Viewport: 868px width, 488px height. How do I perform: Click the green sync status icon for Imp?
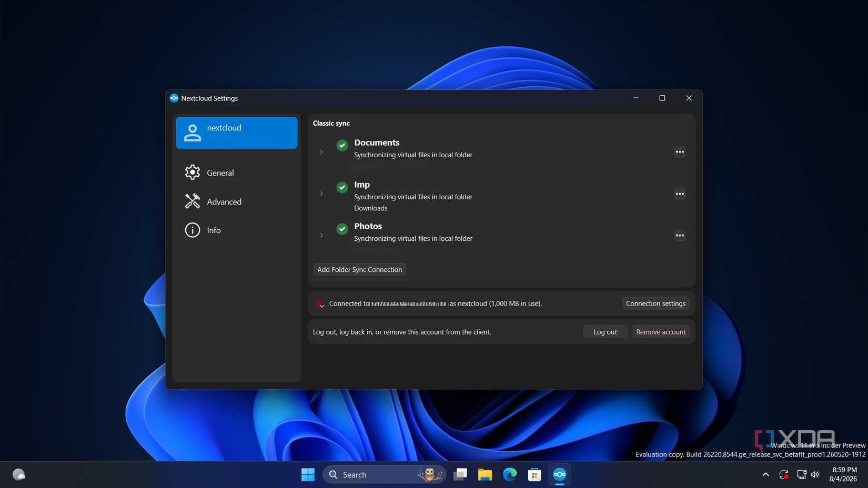point(342,187)
